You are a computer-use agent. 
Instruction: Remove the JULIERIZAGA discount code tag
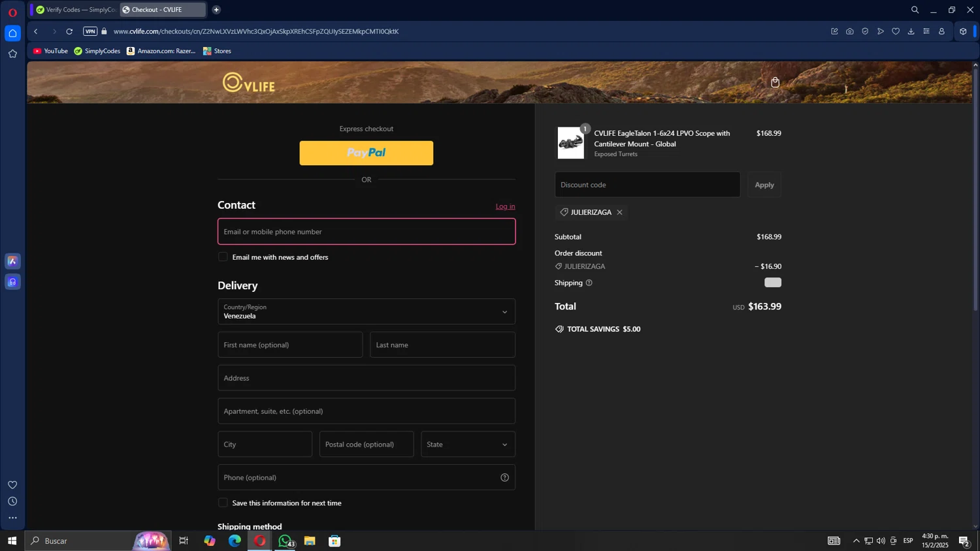click(619, 212)
